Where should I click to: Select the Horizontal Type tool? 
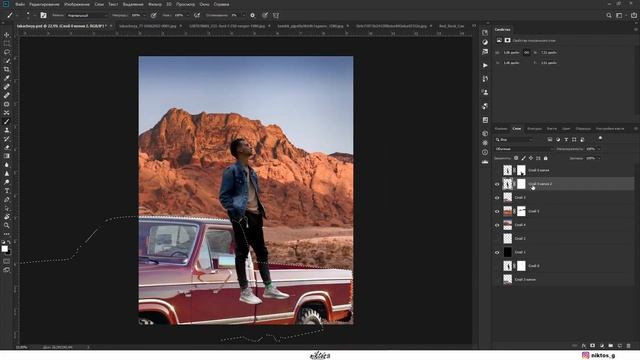point(7,191)
